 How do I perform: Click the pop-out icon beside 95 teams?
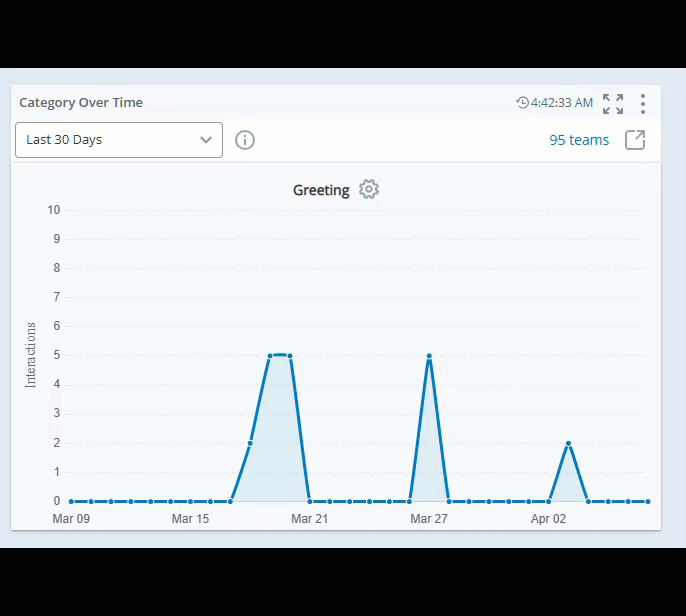tap(635, 140)
